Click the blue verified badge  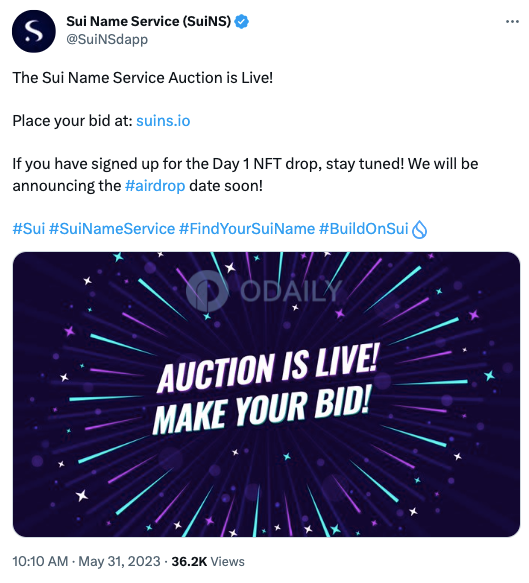tap(242, 22)
